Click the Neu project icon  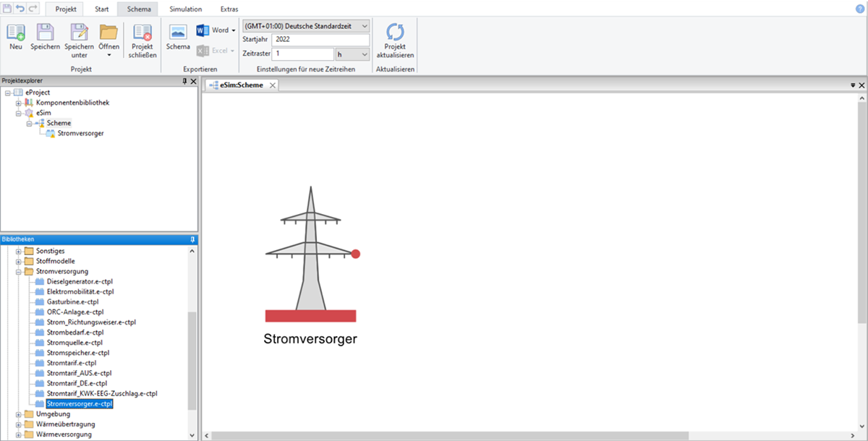[16, 33]
